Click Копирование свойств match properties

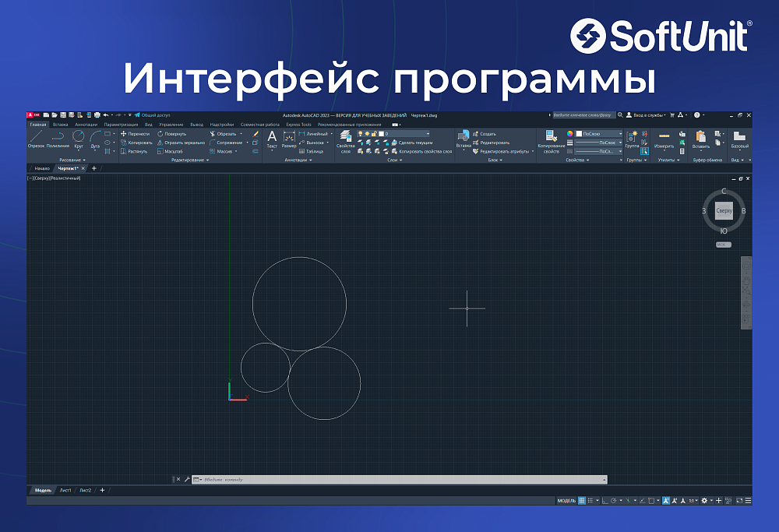551,141
